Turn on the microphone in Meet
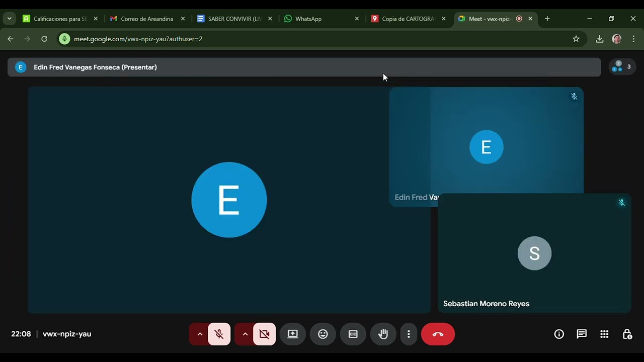 click(x=219, y=334)
